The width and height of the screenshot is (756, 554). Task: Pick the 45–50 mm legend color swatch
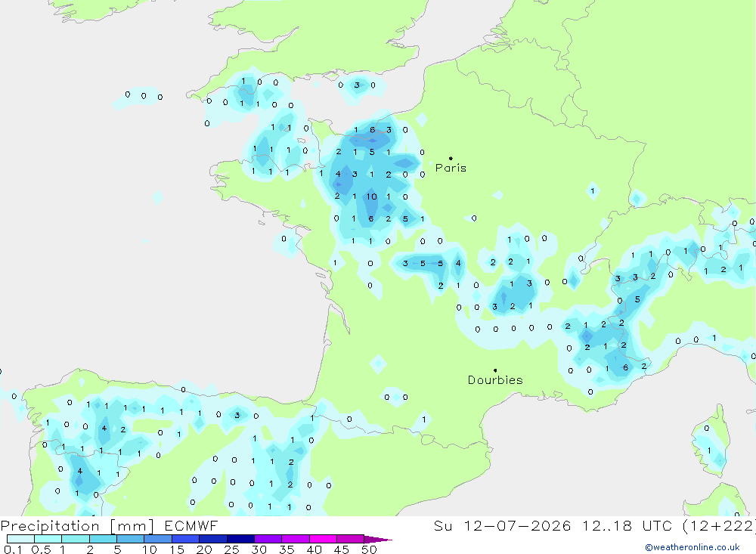tap(351, 539)
